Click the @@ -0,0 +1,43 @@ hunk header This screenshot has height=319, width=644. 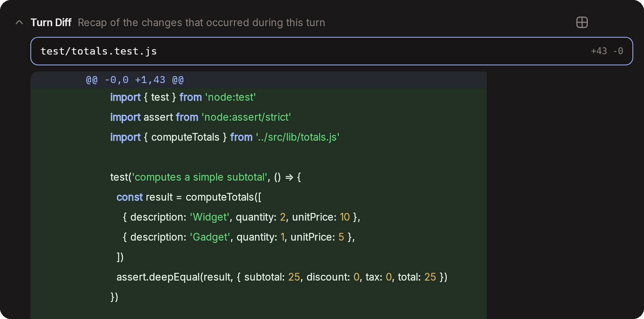point(135,80)
